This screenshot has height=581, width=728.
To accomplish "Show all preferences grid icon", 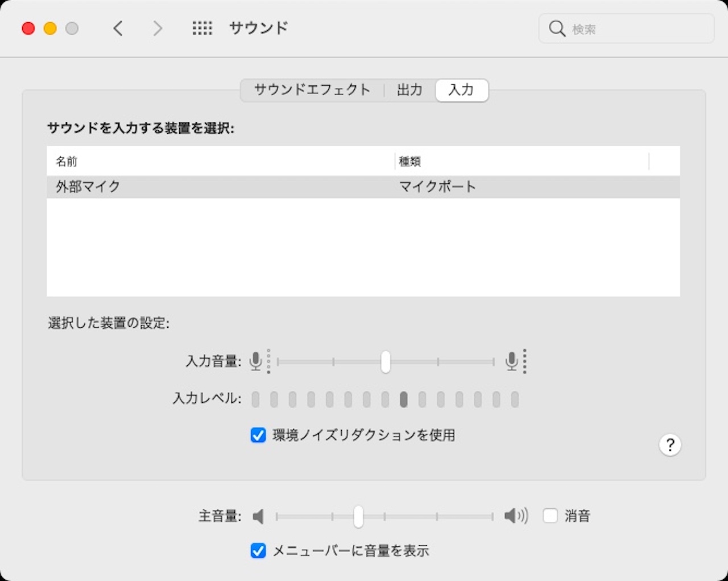I will point(202,28).
